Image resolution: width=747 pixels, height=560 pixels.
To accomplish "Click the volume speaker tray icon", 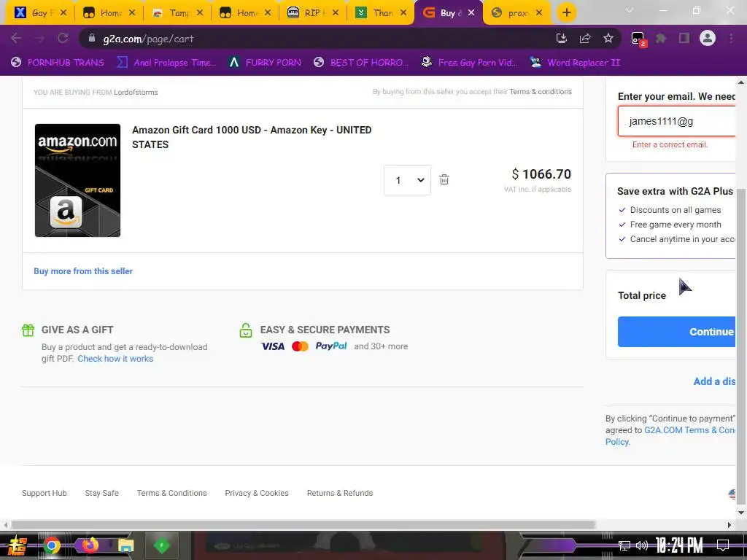I will 642,545.
